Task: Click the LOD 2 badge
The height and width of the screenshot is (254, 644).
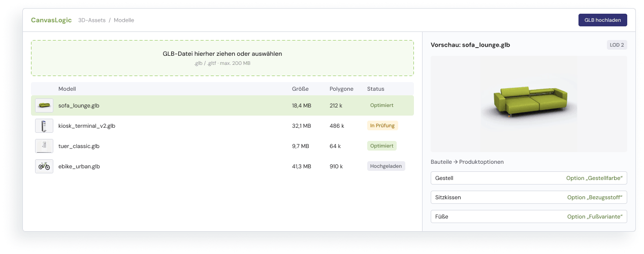Action: pyautogui.click(x=617, y=45)
